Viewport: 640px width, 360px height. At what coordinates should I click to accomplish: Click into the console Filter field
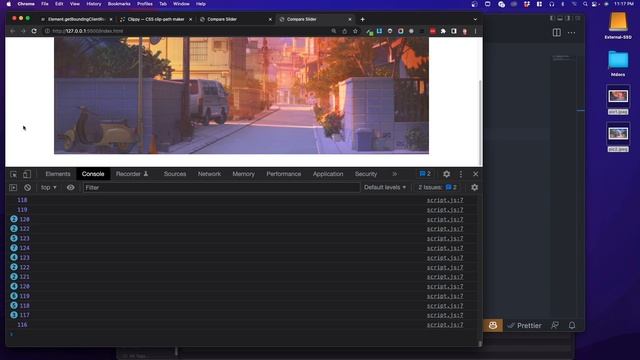[222, 187]
